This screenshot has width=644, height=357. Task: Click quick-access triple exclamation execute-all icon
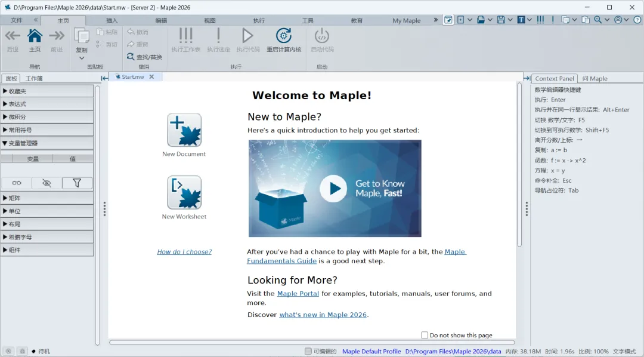pyautogui.click(x=540, y=20)
